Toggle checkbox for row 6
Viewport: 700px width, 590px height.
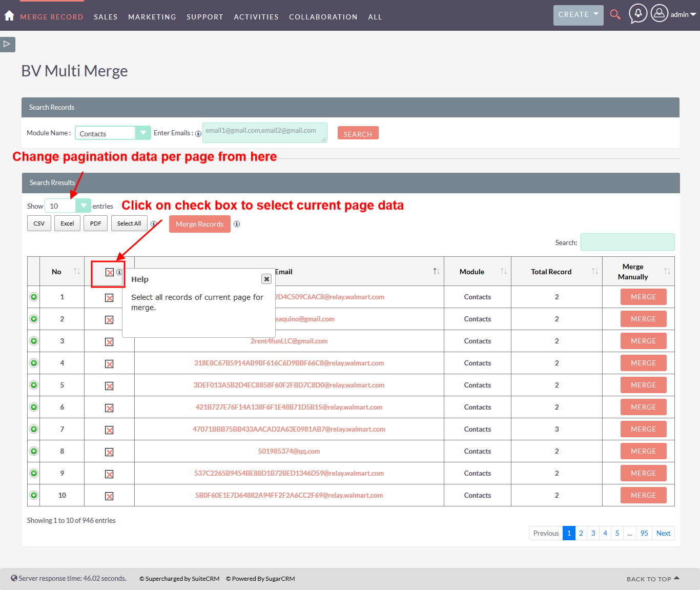(109, 408)
